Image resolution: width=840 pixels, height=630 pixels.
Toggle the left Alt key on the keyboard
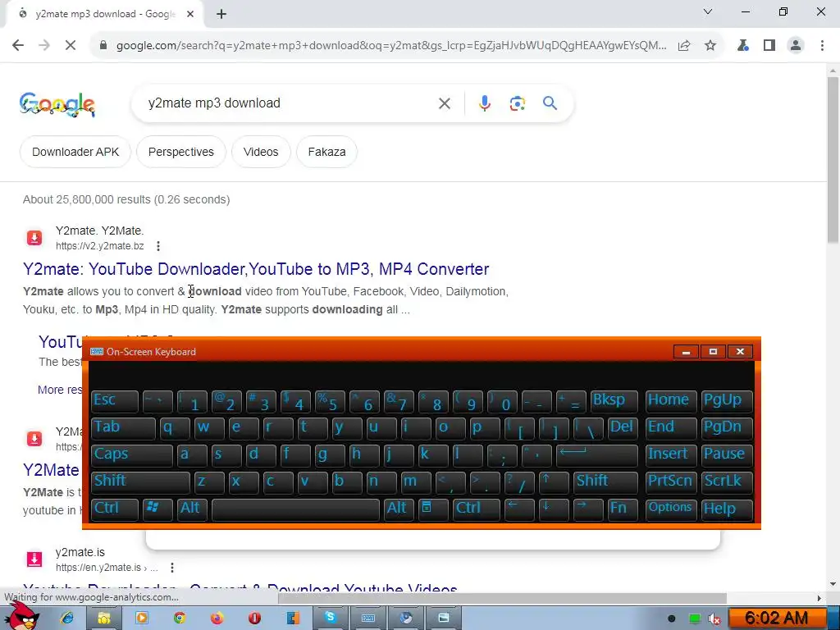click(191, 509)
